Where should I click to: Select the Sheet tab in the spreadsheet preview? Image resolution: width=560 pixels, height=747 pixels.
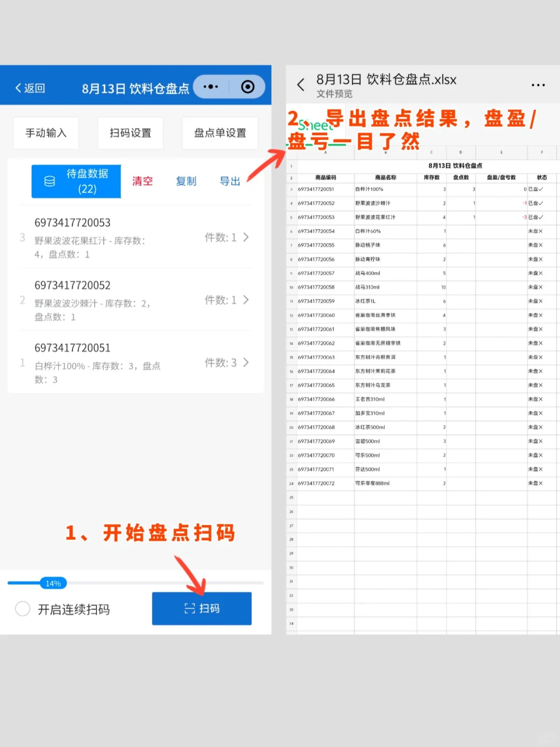click(x=316, y=125)
